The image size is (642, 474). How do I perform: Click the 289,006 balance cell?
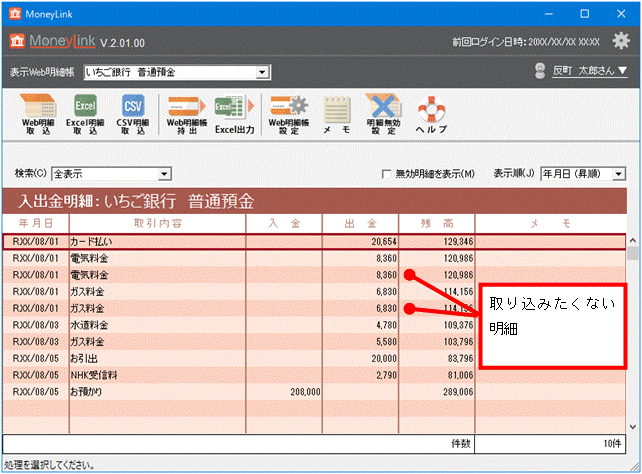coord(437,392)
